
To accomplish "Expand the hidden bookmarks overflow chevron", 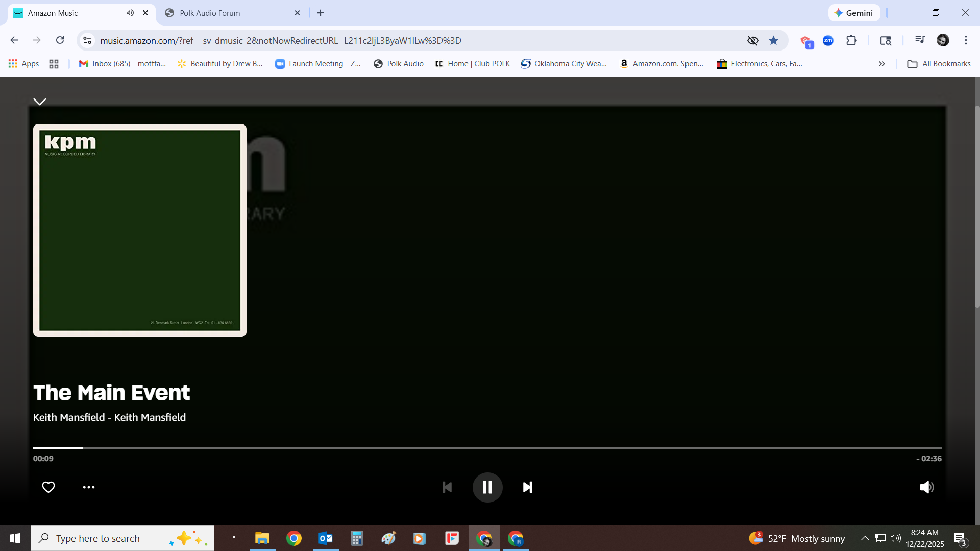I will [x=881, y=64].
